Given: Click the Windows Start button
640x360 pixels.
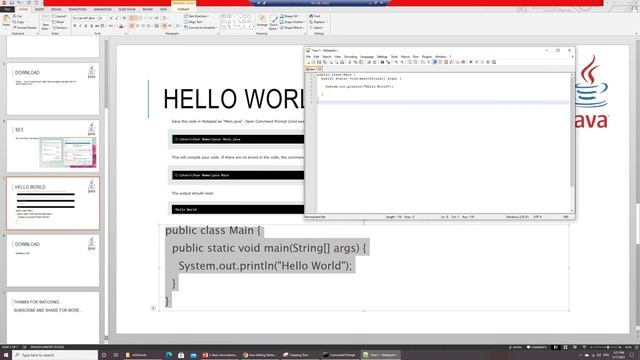Looking at the screenshot, I should 6,355.
